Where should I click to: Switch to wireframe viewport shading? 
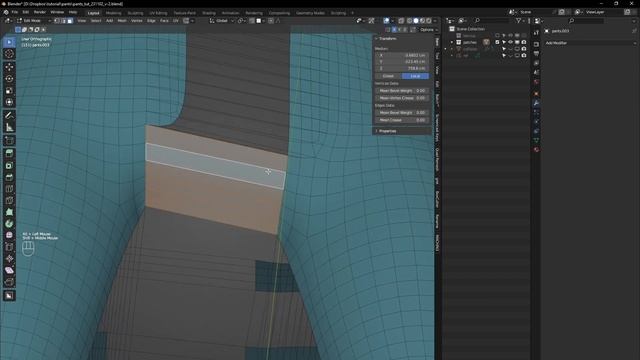[409, 21]
